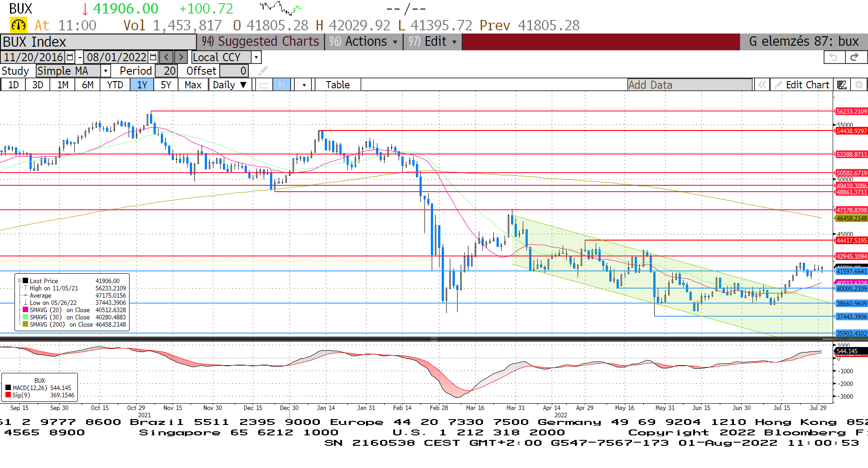
Task: Click the BUX Index security field
Action: 98,42
